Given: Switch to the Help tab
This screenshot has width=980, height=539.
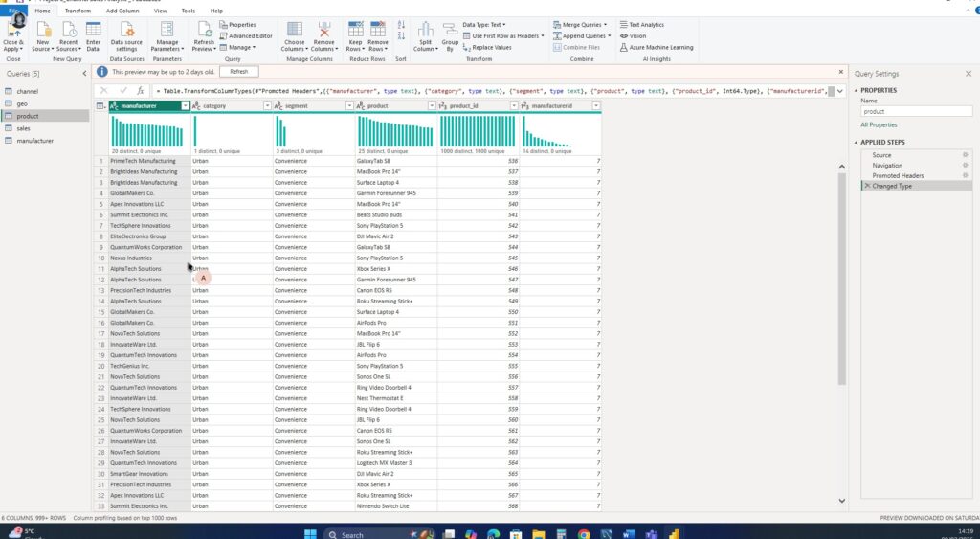Looking at the screenshot, I should [x=216, y=11].
